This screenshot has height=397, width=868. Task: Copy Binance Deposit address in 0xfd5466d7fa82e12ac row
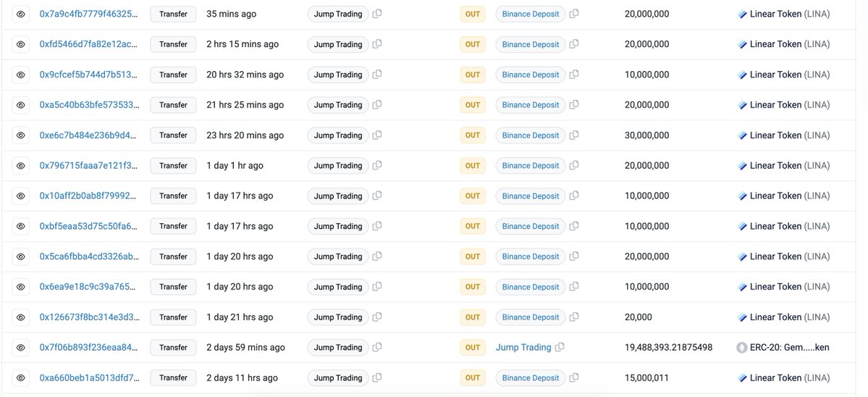(574, 44)
